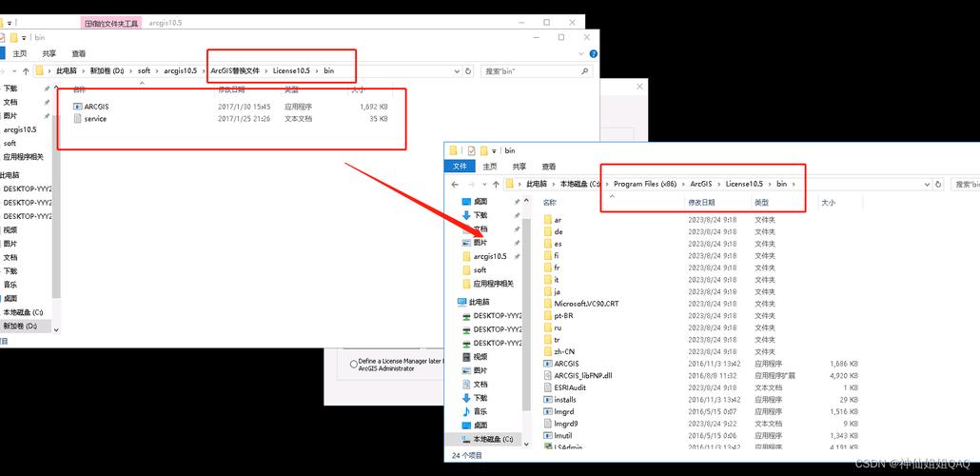
Task: Open the quick access toolbar dropdown in the Program Files window
Action: tap(494, 150)
